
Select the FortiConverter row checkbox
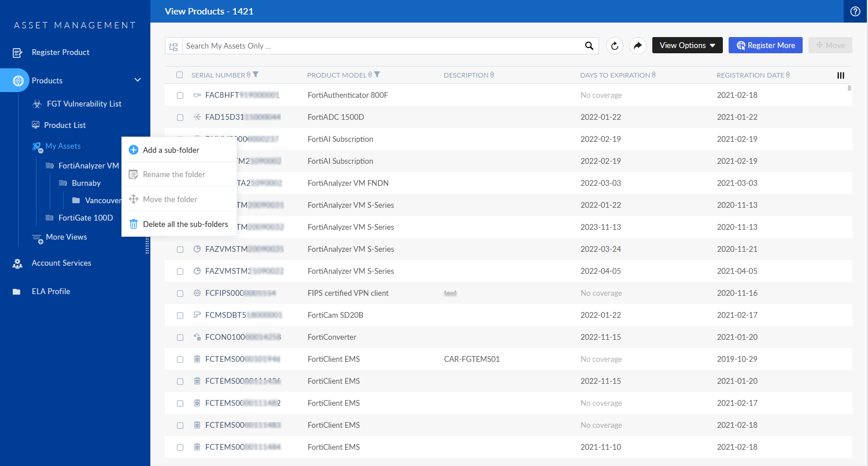[180, 337]
